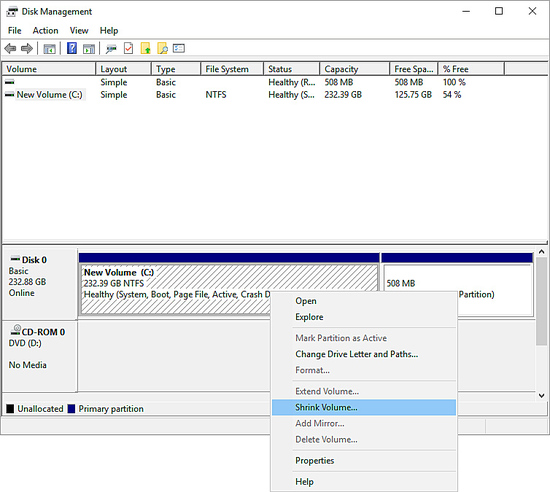
Task: Sort by the % Free column header
Action: [471, 69]
